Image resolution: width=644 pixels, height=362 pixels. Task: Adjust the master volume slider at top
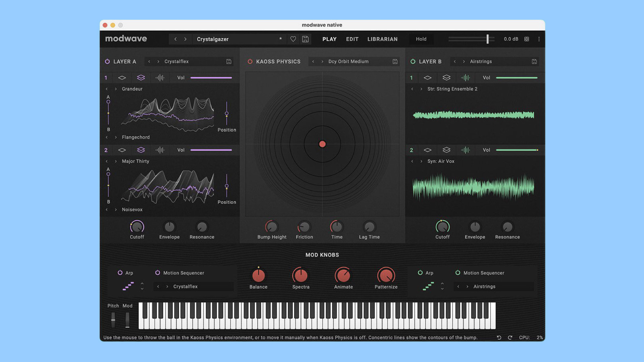[x=487, y=39]
